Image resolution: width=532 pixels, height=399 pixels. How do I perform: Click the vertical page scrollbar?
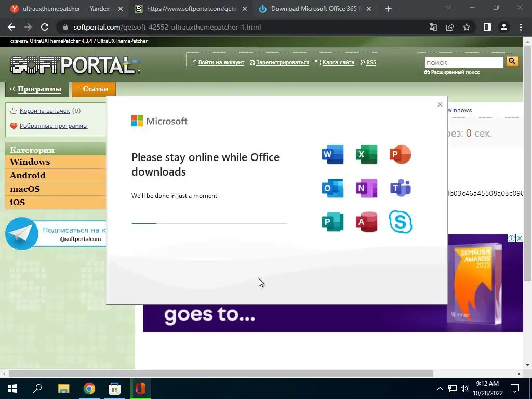coord(527,163)
